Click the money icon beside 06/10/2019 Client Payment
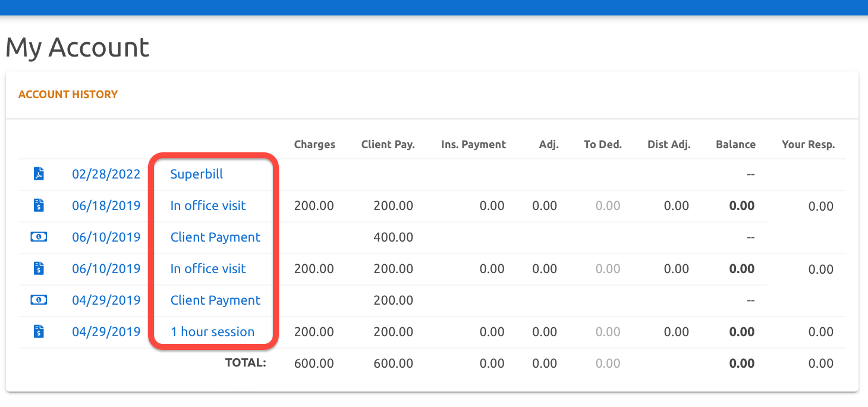868x407 pixels. (39, 237)
